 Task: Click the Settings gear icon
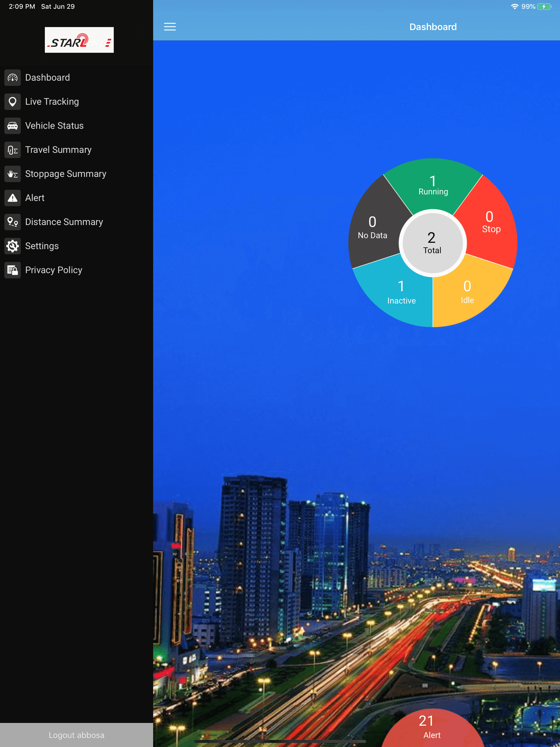pyautogui.click(x=13, y=246)
